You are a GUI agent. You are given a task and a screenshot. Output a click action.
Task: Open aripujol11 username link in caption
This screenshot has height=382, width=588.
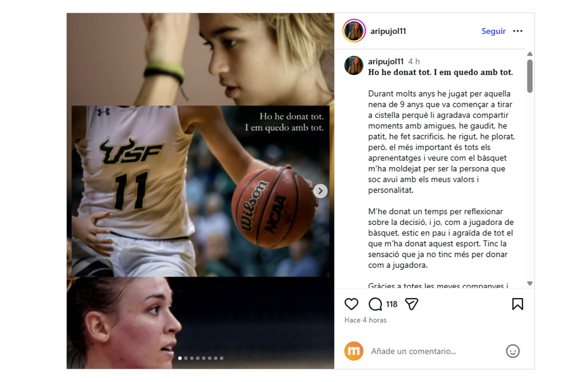pos(386,61)
